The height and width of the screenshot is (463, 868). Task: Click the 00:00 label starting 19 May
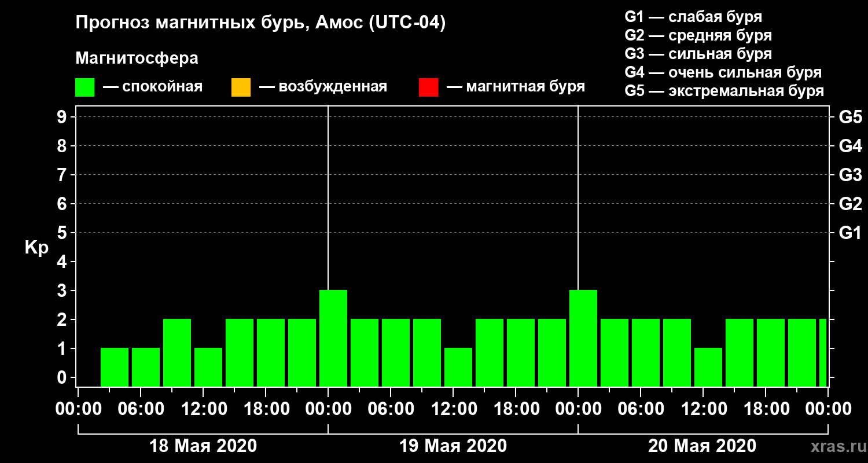coord(328,409)
